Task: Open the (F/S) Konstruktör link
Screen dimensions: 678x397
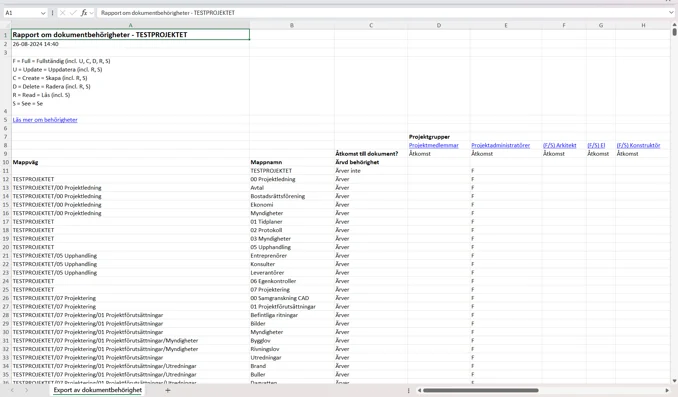Action: point(638,145)
